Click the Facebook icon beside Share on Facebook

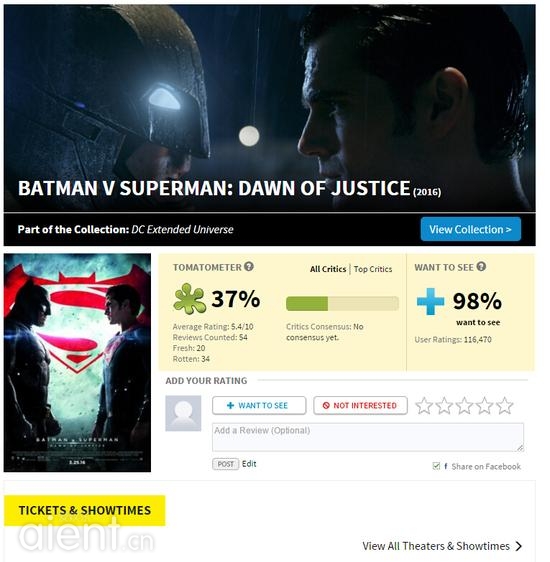(x=445, y=466)
